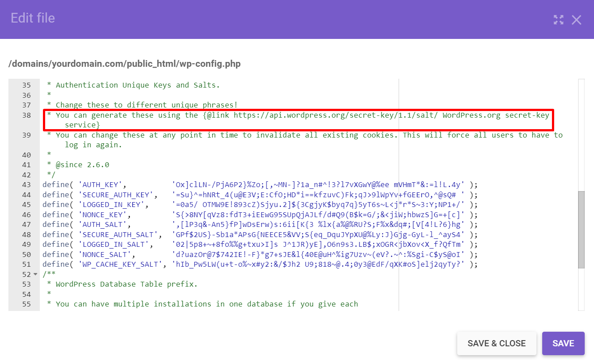Click line number 50 in the gutter
This screenshot has width=594, height=364.
26,254
